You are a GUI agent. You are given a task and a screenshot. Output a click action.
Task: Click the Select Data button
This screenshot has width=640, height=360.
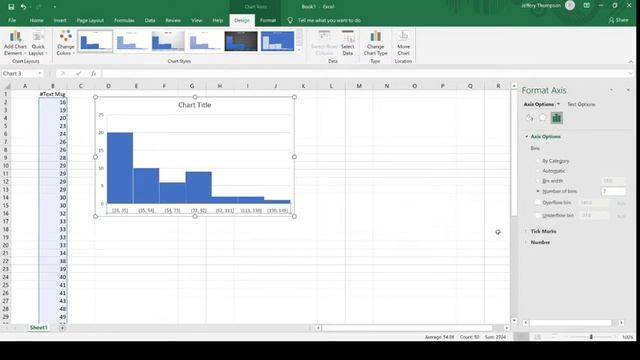348,43
